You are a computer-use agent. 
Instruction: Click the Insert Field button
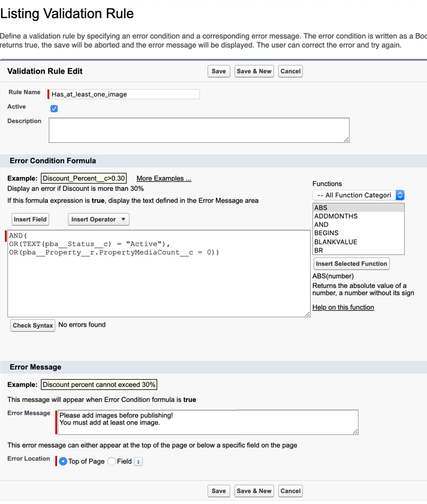pyautogui.click(x=30, y=219)
